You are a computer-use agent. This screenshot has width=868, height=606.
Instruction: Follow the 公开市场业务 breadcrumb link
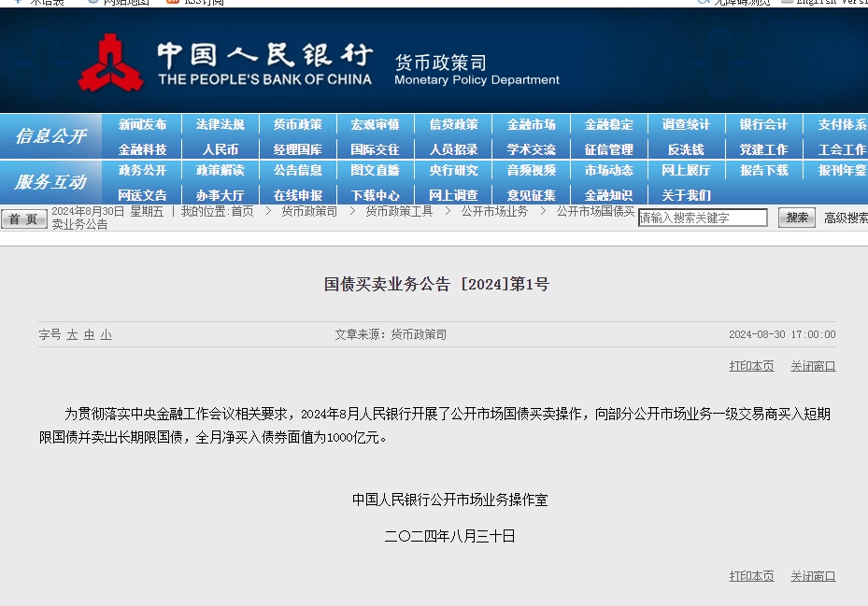point(494,211)
